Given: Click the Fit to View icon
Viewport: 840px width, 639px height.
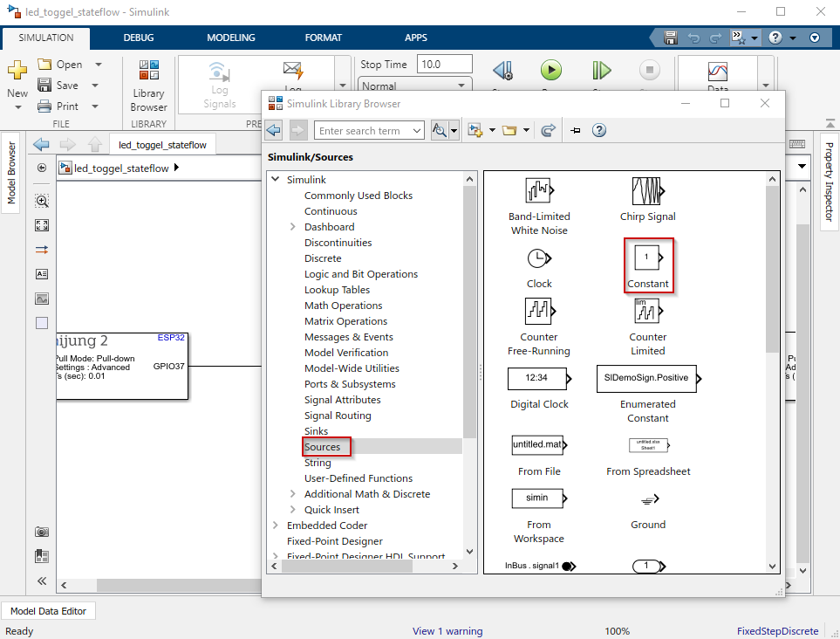Looking at the screenshot, I should (x=42, y=225).
